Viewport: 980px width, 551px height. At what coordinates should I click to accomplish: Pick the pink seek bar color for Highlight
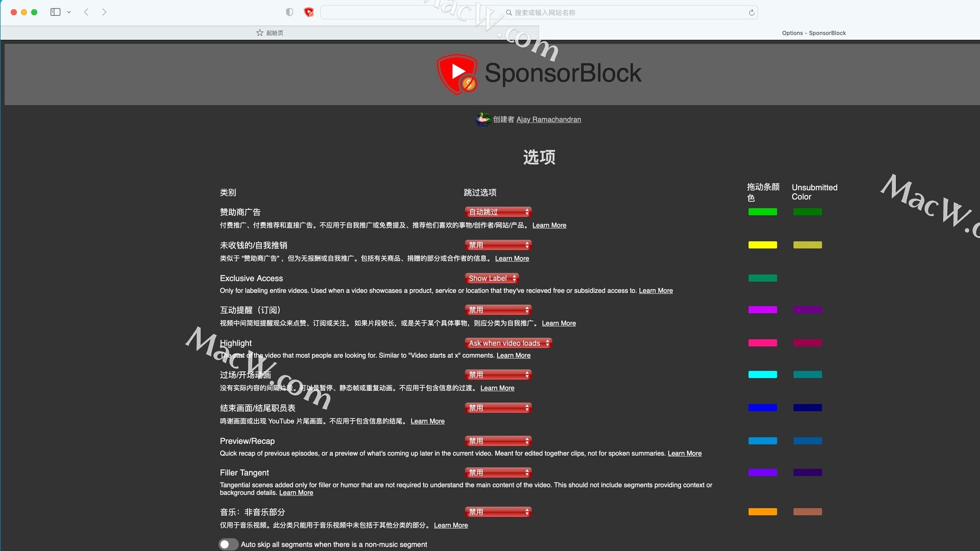pyautogui.click(x=763, y=343)
